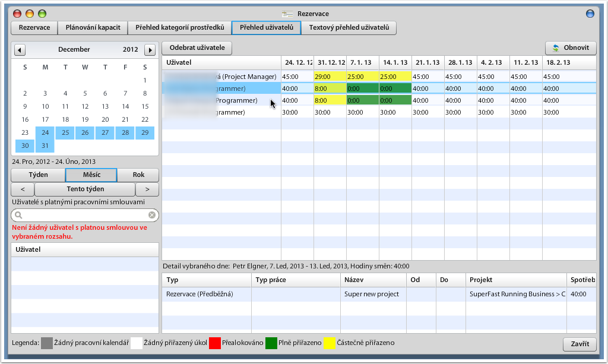Open Přehled kategorií prostředků tab
Image resolution: width=608 pixels, height=364 pixels.
pos(179,28)
